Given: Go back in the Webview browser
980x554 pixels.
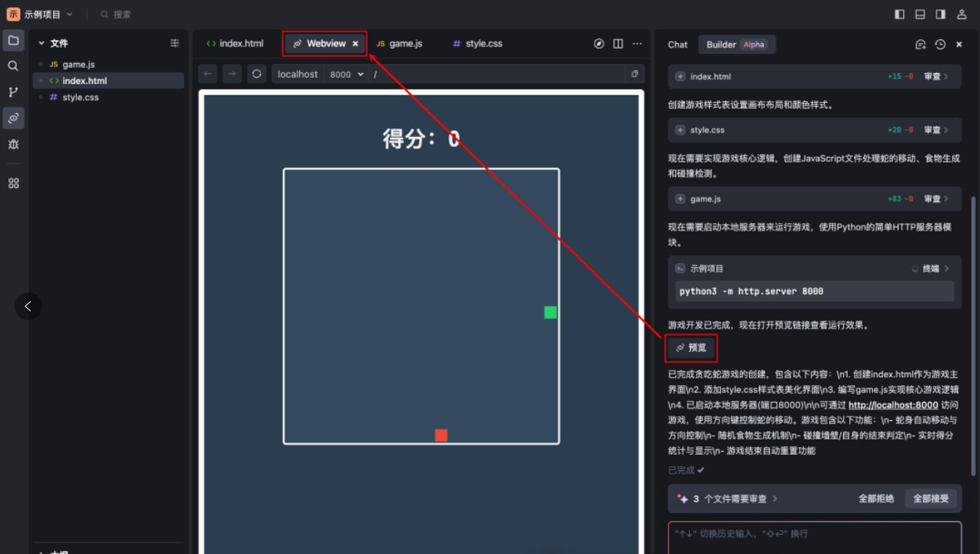Looking at the screenshot, I should [x=208, y=74].
